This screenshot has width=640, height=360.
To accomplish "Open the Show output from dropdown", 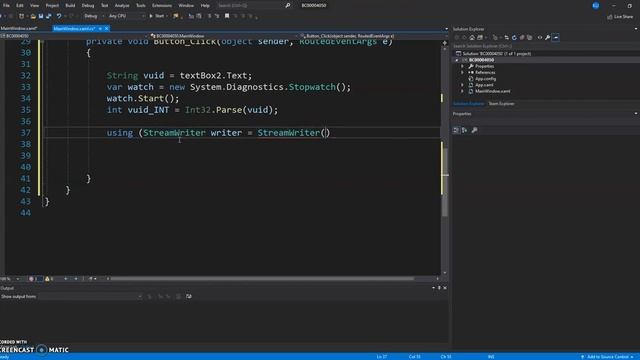I will [x=90, y=297].
